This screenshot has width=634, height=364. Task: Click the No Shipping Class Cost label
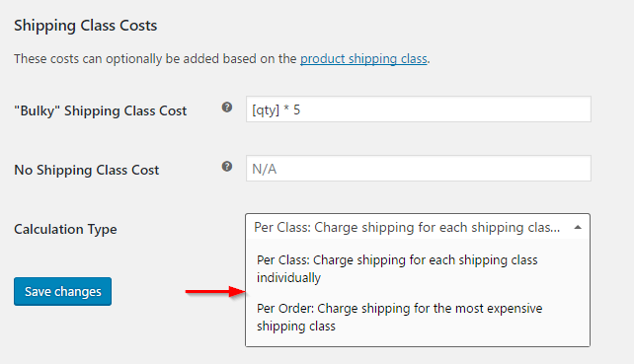(x=87, y=170)
